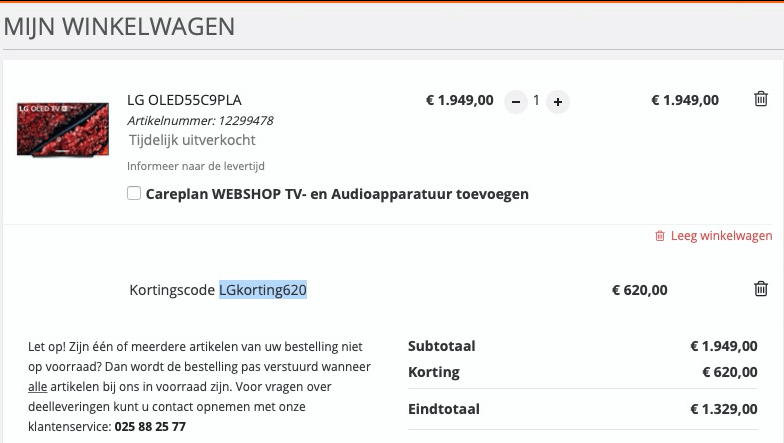Screen dimensions: 784x443
Task: Click the Korting label in the totals summary
Action: 434,372
